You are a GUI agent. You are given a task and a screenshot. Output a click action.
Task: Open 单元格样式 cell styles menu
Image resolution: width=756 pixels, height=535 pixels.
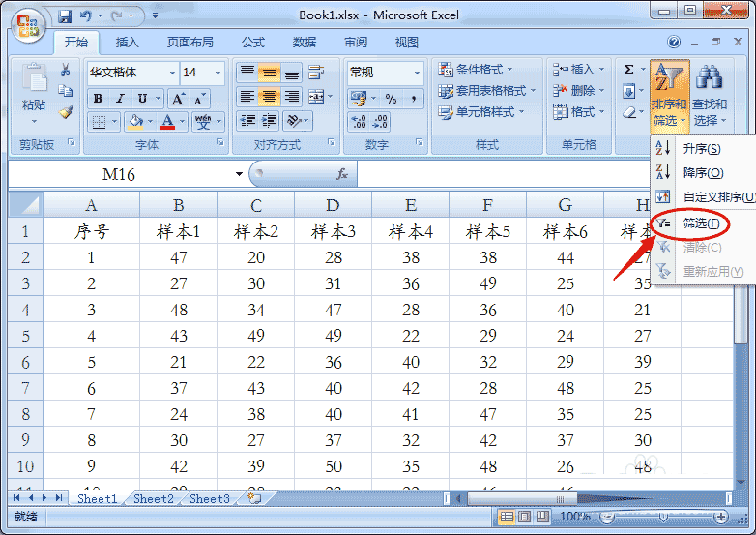[481, 112]
